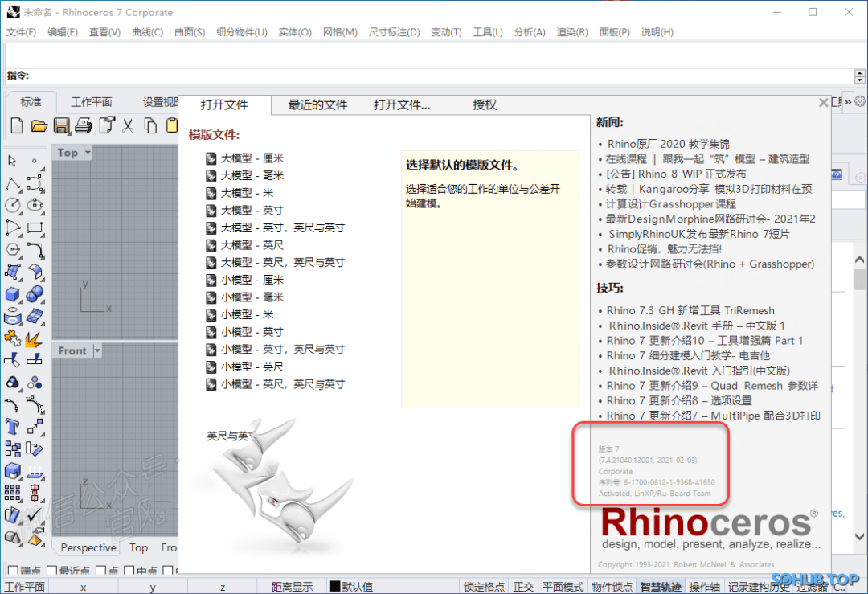
Task: Expand the toolbar overflow chevron »
Action: (x=848, y=102)
